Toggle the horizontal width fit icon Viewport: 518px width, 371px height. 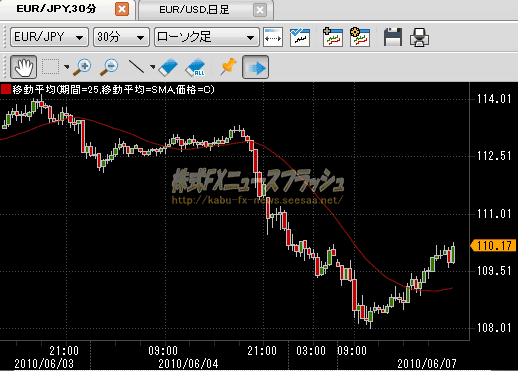pyautogui.click(x=273, y=37)
